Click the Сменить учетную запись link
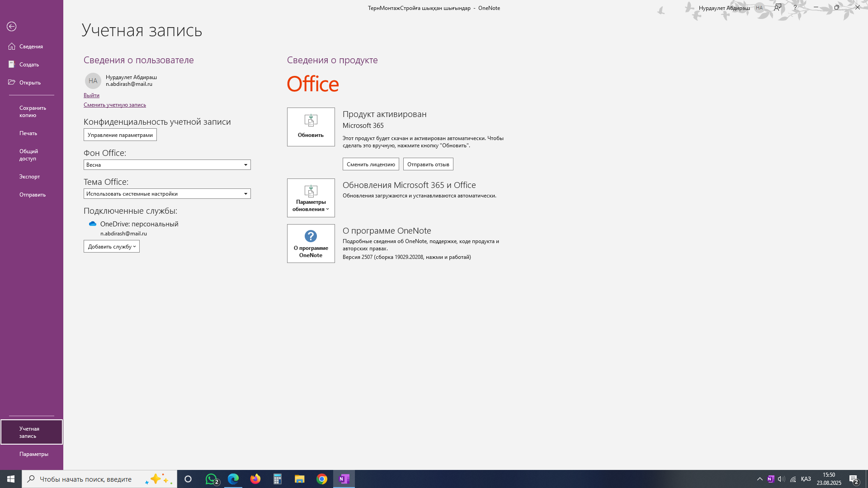This screenshot has height=488, width=868. [115, 105]
